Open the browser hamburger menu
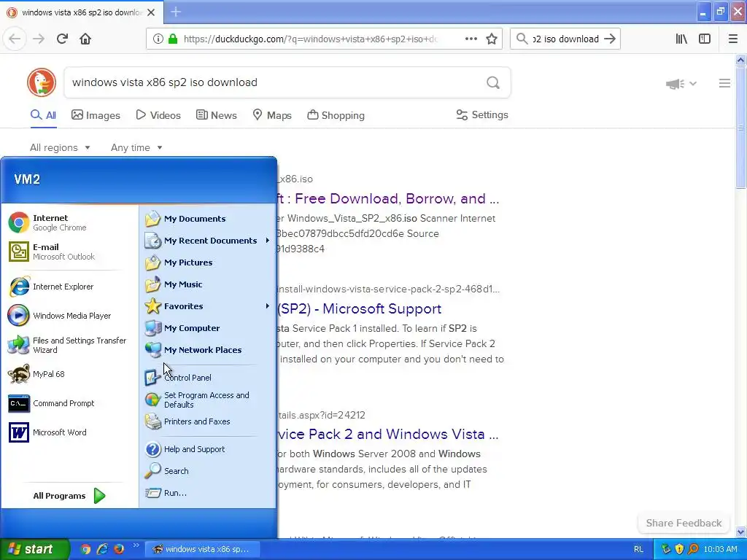Screen dimensions: 747x560 click(x=733, y=39)
